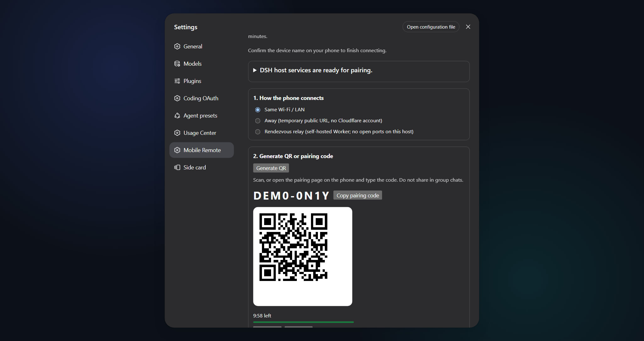Go to Plugins settings
Image resolution: width=644 pixels, height=341 pixels.
tap(202, 81)
